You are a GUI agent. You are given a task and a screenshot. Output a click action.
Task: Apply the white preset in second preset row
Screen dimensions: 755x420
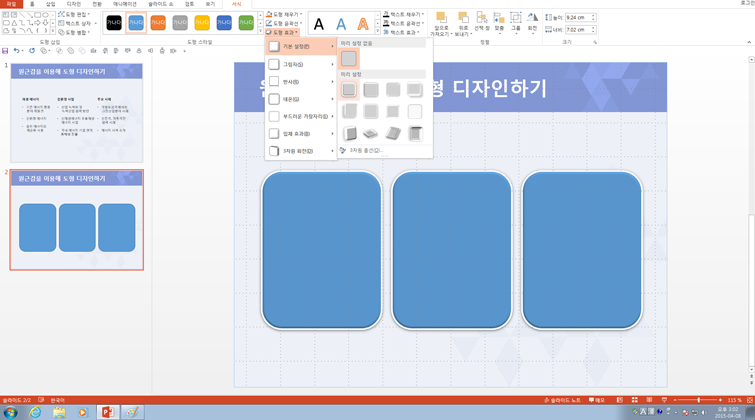coord(415,111)
